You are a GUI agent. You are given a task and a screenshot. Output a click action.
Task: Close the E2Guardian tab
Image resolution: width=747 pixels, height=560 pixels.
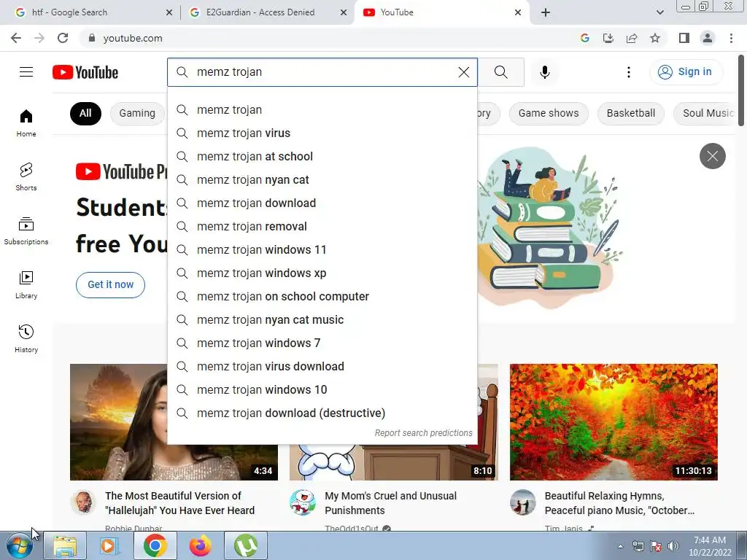tap(343, 12)
